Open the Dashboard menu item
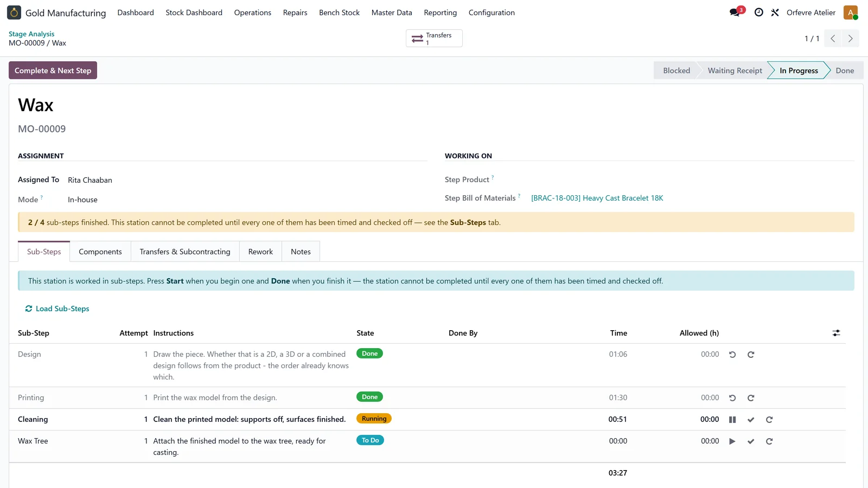 (x=136, y=12)
